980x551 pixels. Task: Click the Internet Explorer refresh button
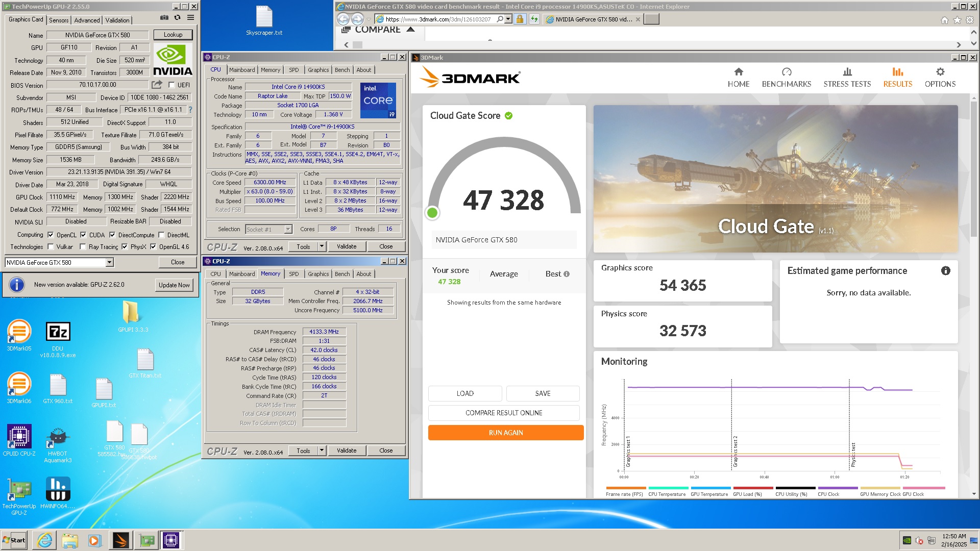click(x=534, y=19)
